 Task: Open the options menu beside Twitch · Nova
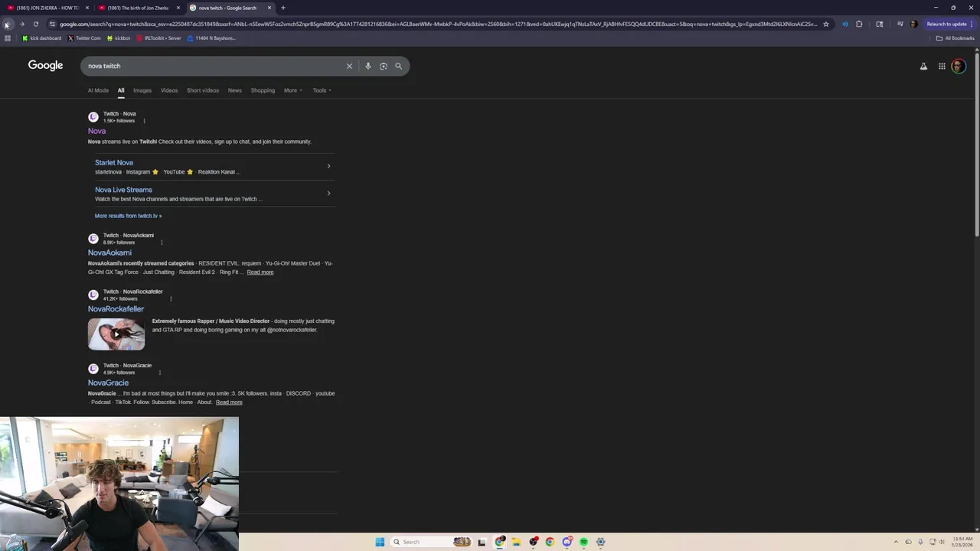click(x=144, y=121)
